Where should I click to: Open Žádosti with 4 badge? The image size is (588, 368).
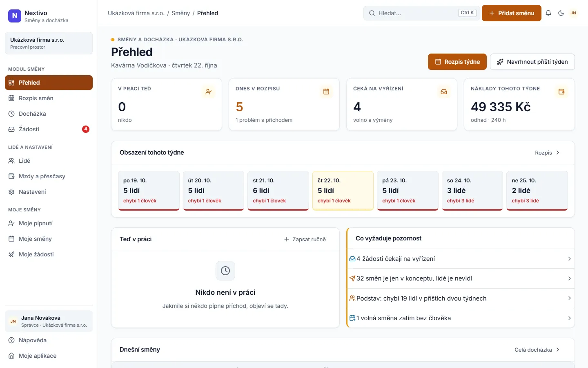pyautogui.click(x=49, y=129)
